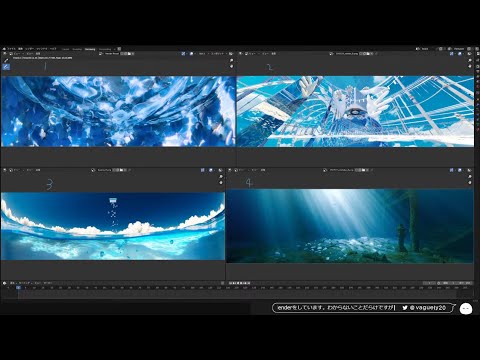This screenshot has height=360, width=480.
Task: Toggle the overlay display button in editor 2
Action: [x=460, y=53]
